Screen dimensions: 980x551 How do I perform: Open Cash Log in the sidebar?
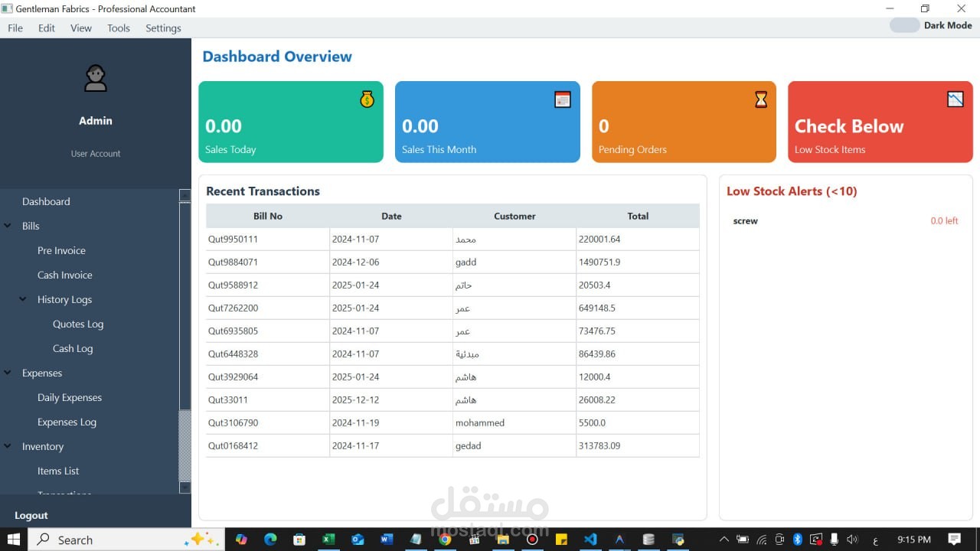(73, 348)
